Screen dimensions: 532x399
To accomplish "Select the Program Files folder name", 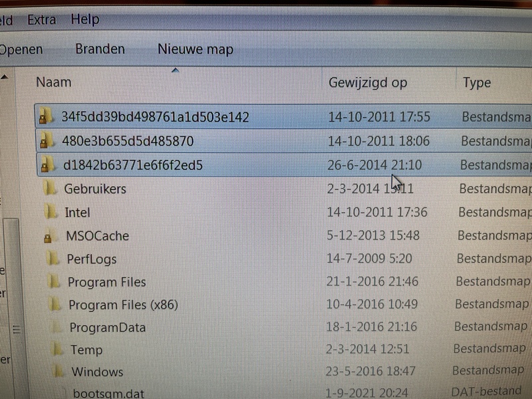I will tap(106, 282).
